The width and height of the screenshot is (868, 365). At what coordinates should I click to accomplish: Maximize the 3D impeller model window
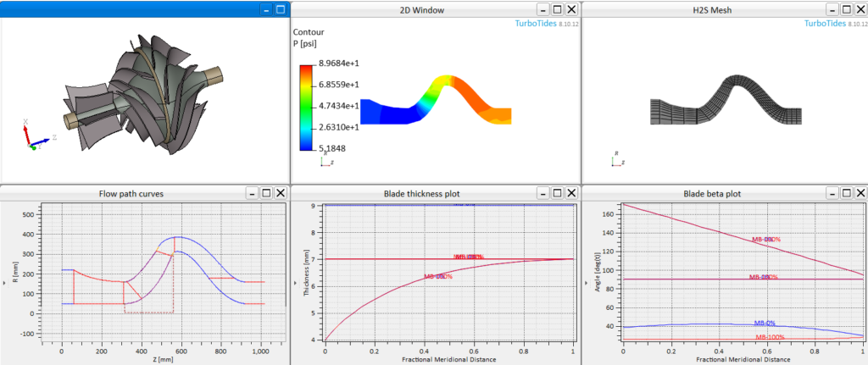(x=281, y=9)
